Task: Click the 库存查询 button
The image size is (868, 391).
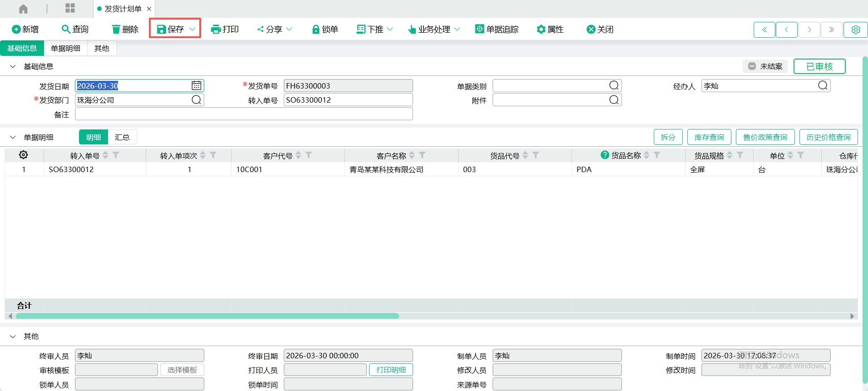Action: pyautogui.click(x=709, y=137)
